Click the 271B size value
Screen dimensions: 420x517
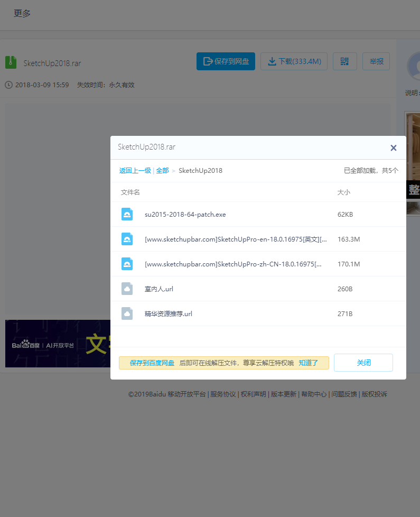point(345,313)
